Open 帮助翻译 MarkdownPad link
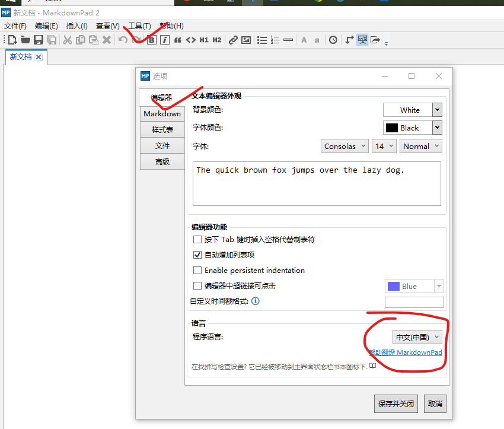Image resolution: width=504 pixels, height=429 pixels. tap(406, 352)
